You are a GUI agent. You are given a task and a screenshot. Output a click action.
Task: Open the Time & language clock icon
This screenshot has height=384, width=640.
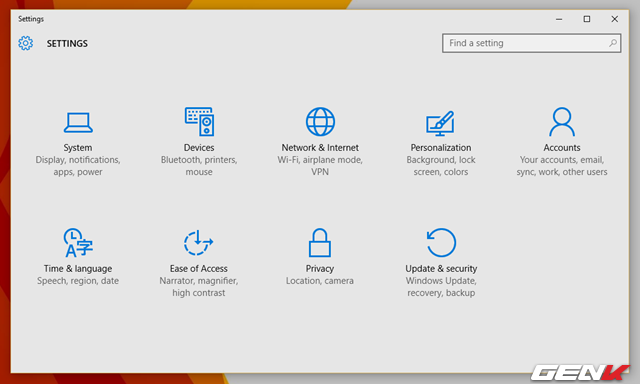[78, 242]
